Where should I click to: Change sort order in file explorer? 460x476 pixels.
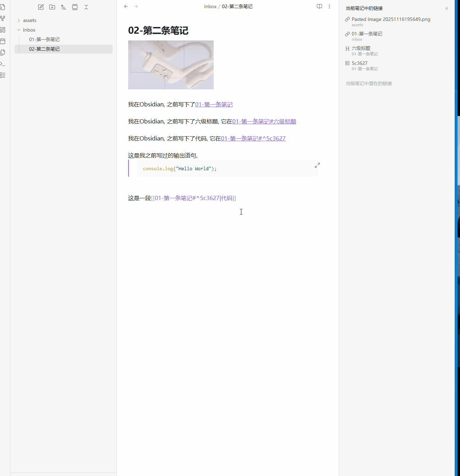[x=64, y=7]
